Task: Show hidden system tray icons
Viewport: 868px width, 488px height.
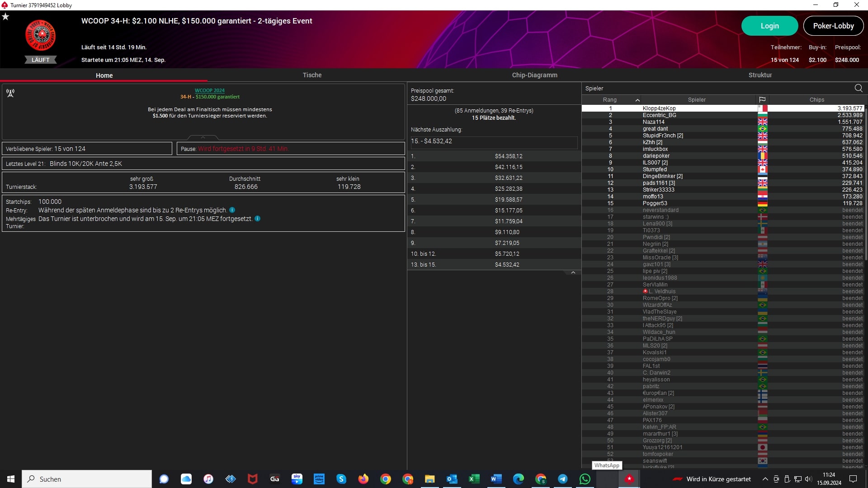Action: click(x=765, y=479)
